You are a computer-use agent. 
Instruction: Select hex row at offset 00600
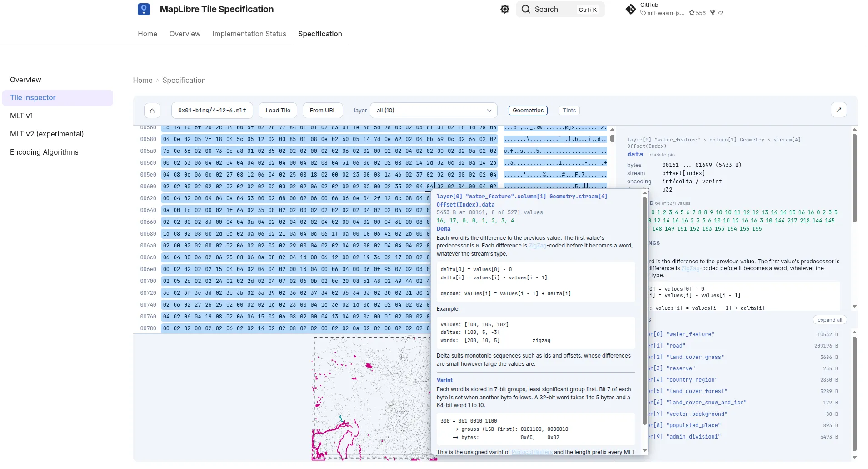click(329, 187)
